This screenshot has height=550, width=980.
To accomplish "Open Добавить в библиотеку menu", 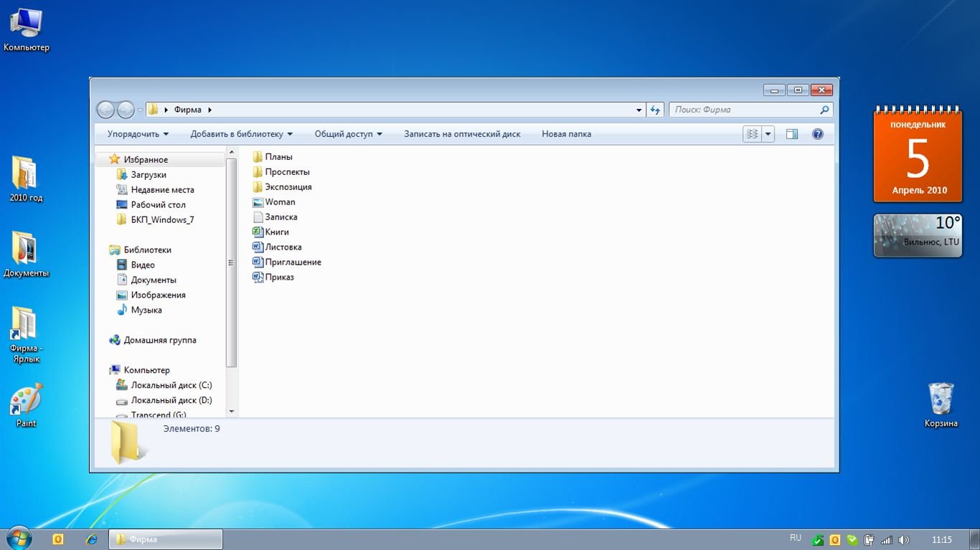I will [x=241, y=134].
